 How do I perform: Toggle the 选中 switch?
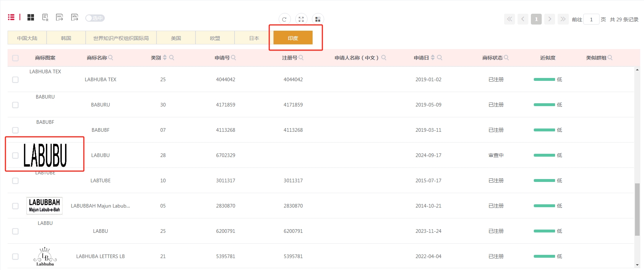95,18
